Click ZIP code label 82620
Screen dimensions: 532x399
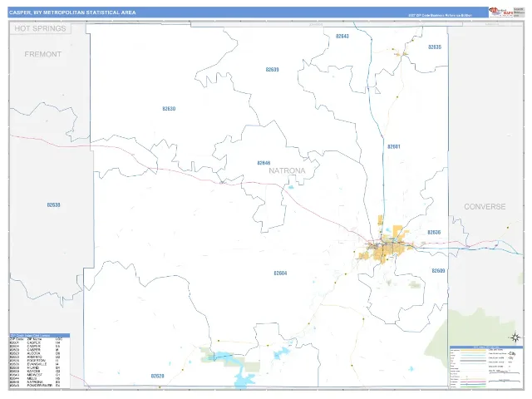pyautogui.click(x=157, y=376)
